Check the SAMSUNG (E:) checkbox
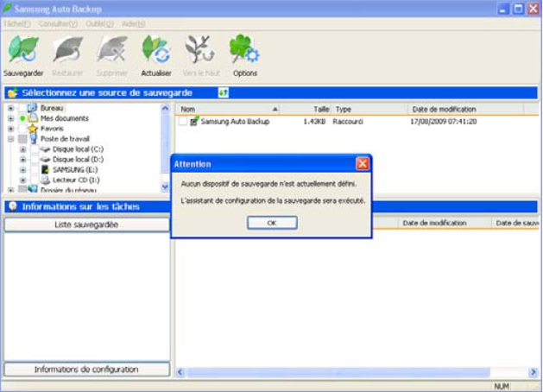The image size is (543, 392). click(35, 170)
